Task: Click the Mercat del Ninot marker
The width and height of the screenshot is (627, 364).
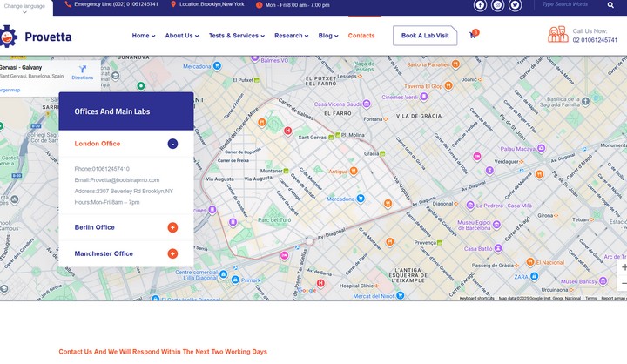Action: pos(400,295)
